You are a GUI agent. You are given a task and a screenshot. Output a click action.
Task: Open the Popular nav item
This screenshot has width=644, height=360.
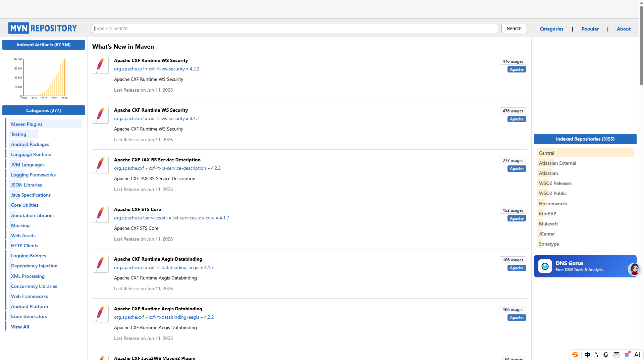[590, 29]
